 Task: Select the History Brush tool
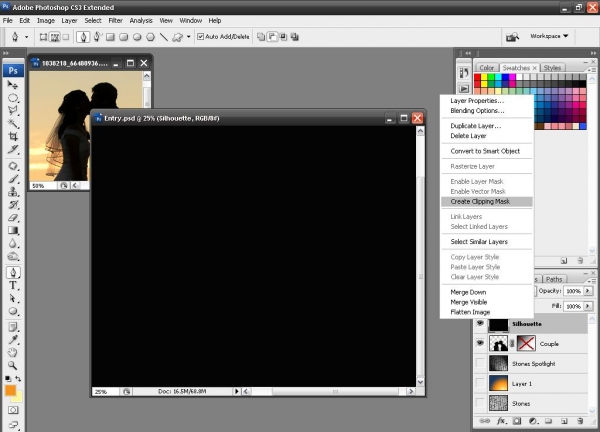13,205
